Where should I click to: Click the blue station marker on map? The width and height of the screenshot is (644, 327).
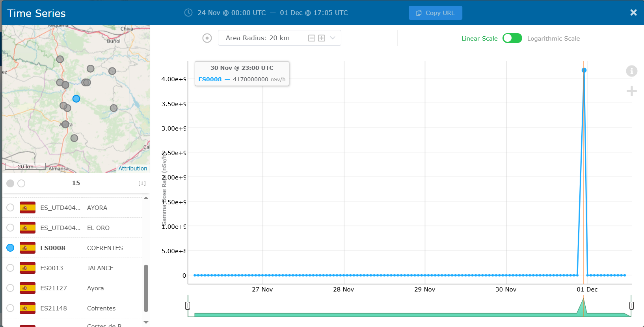pos(76,99)
